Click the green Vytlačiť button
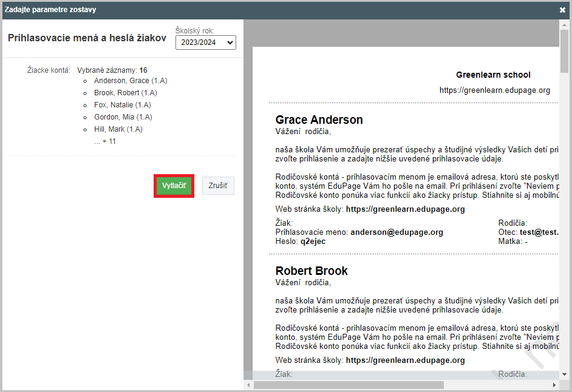 pyautogui.click(x=174, y=186)
